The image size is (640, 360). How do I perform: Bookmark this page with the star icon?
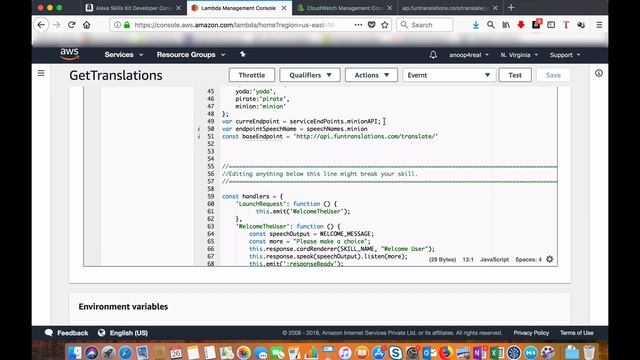(384, 25)
